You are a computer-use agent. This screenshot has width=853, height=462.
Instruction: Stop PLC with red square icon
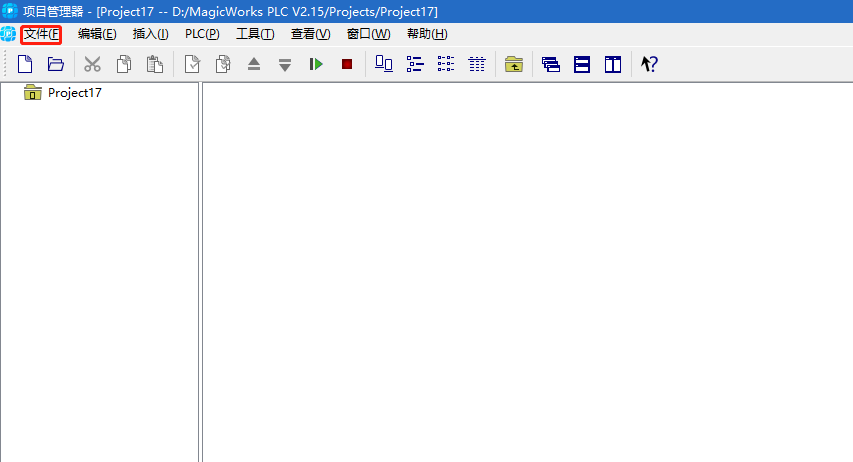tap(347, 64)
